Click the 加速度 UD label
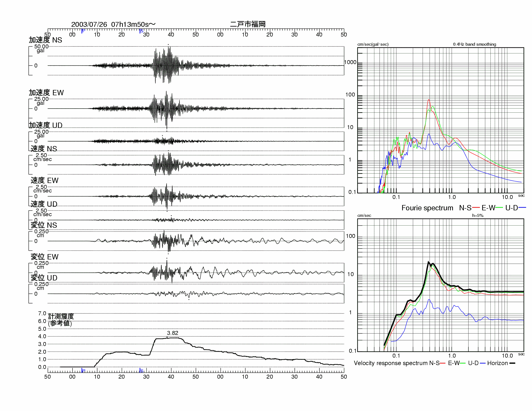 [45, 125]
